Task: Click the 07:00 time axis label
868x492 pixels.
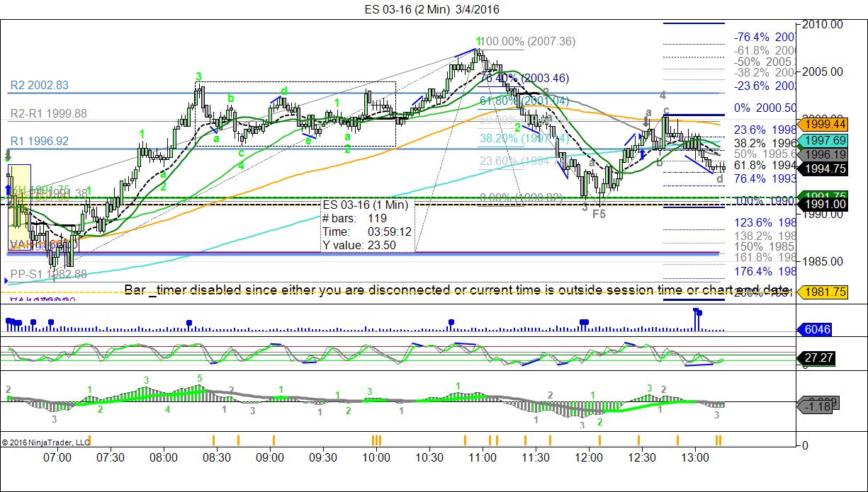Action: point(57,457)
